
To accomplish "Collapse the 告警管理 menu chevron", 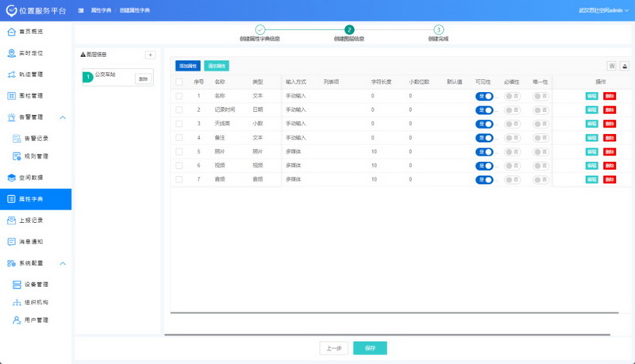I will tap(63, 118).
